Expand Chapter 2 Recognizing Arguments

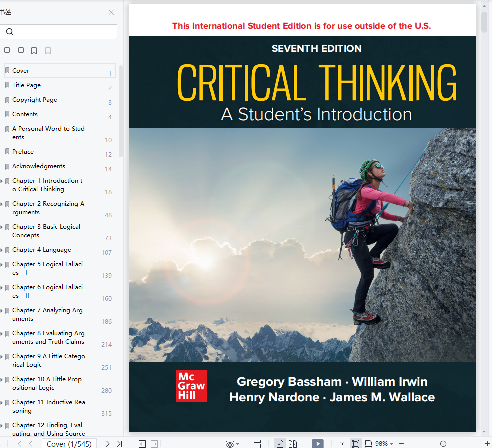(x=2, y=204)
